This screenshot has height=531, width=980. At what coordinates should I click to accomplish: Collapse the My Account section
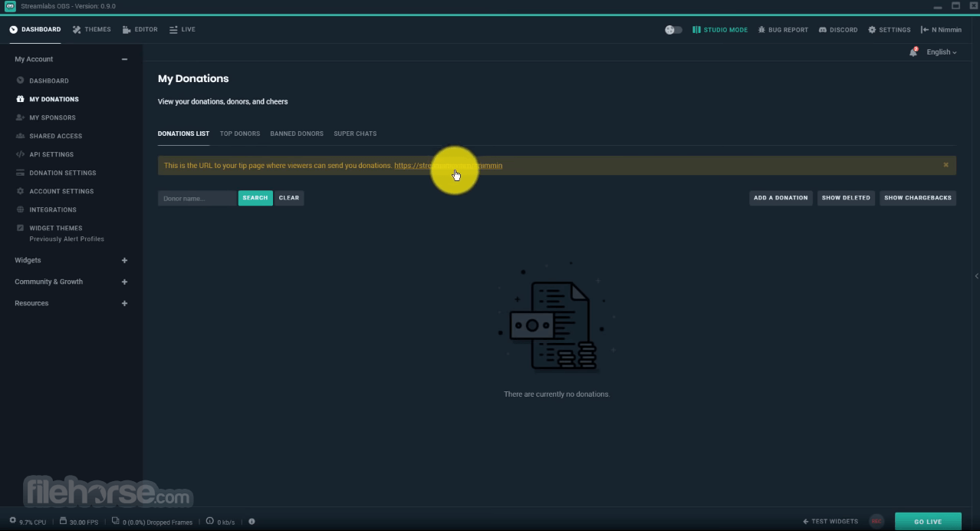click(x=124, y=59)
